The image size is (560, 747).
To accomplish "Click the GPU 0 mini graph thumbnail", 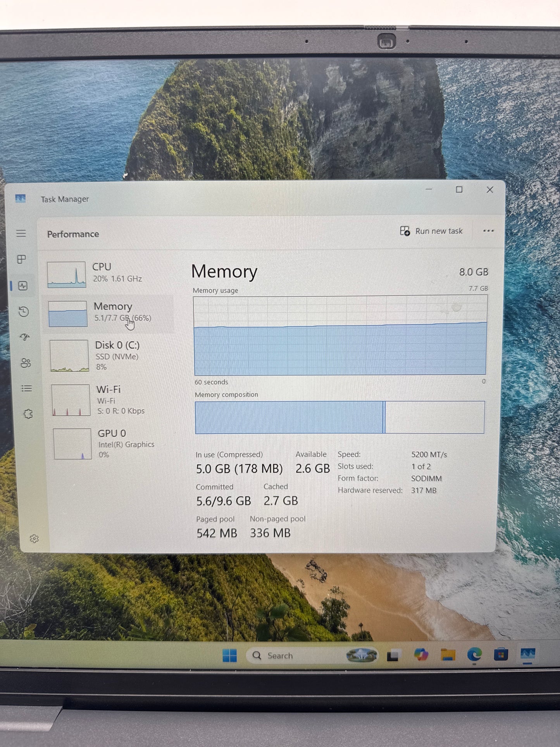I will point(72,444).
